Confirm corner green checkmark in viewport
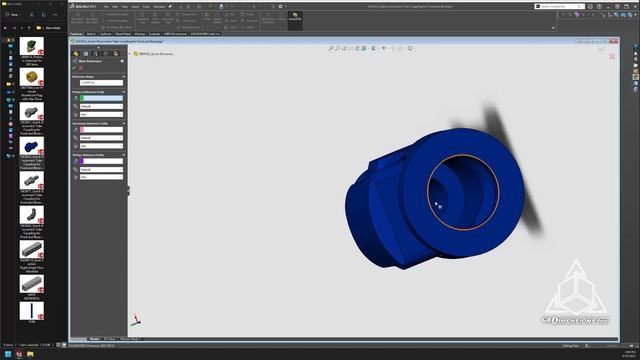Image resolution: width=640 pixels, height=360 pixels. pos(601,49)
